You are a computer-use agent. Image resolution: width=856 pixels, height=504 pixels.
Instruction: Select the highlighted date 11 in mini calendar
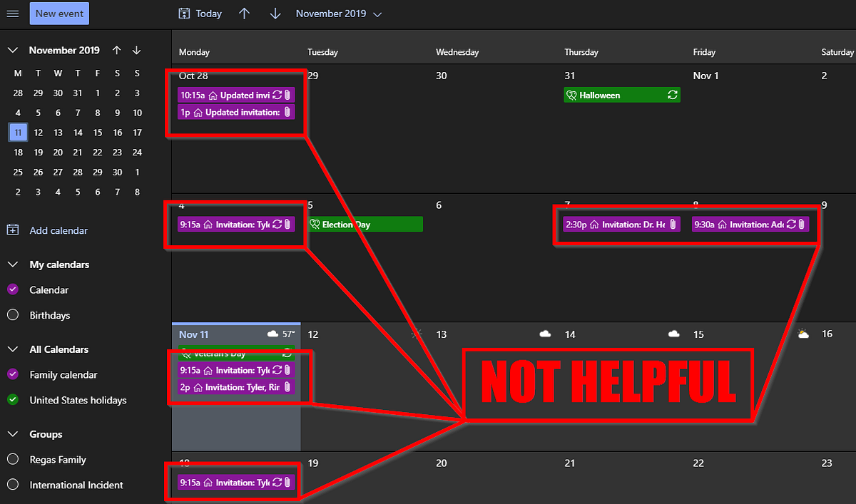click(x=18, y=133)
